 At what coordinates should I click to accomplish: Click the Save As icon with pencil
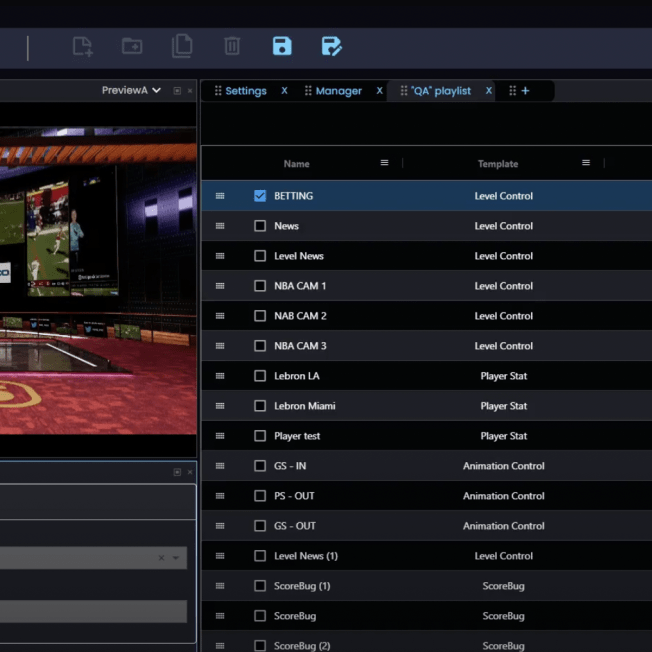tap(332, 46)
